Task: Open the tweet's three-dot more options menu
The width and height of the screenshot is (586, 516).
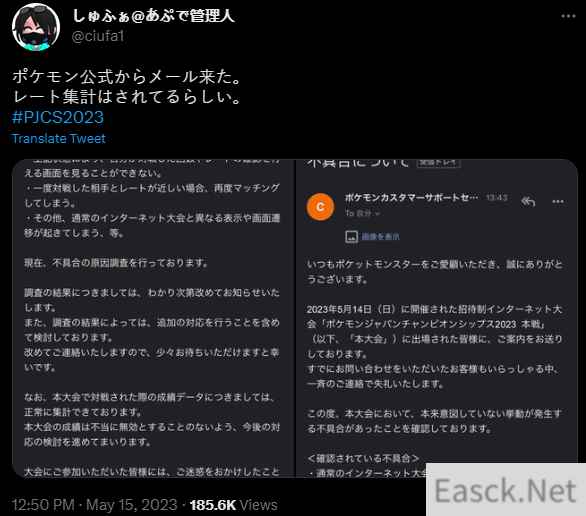Action: (568, 16)
